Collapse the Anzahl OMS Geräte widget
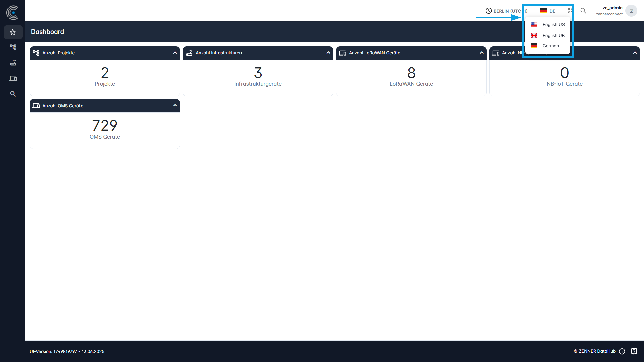 [x=175, y=105]
